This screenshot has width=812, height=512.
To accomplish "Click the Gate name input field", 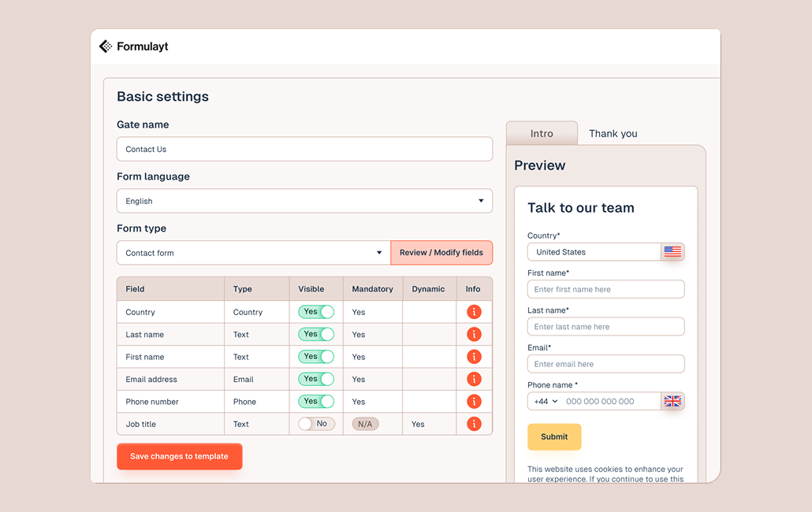I will pos(304,149).
